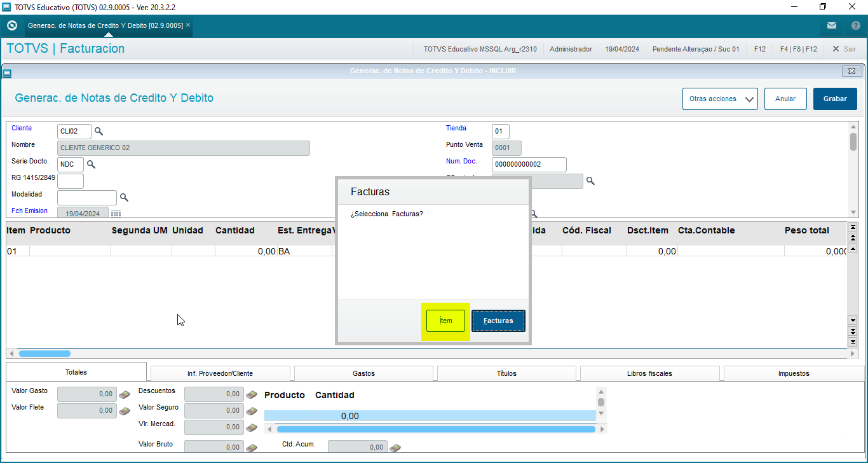Click Sair to exit

[x=844, y=49]
